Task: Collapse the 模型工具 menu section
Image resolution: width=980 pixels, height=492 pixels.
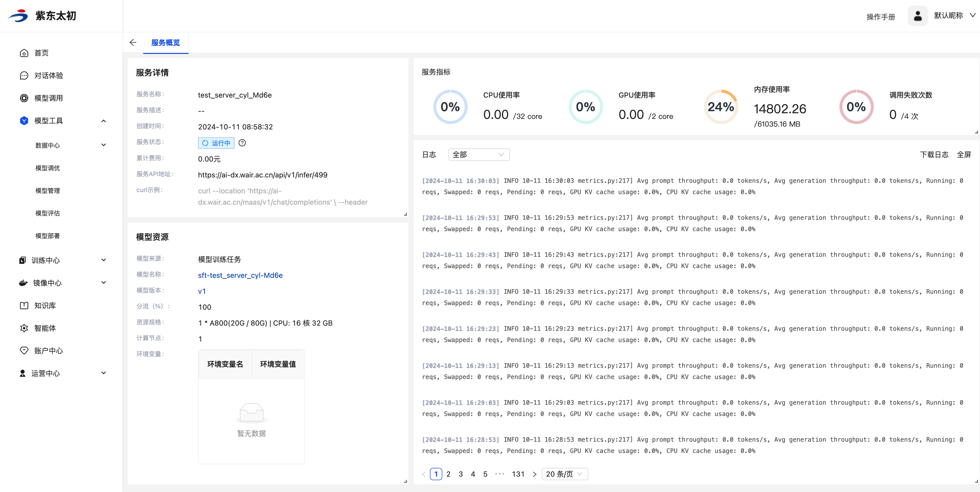Action: pyautogui.click(x=103, y=121)
